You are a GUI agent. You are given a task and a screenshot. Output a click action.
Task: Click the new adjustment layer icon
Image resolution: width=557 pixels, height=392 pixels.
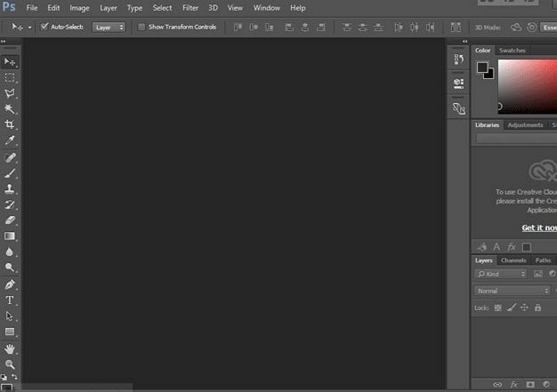[547, 385]
